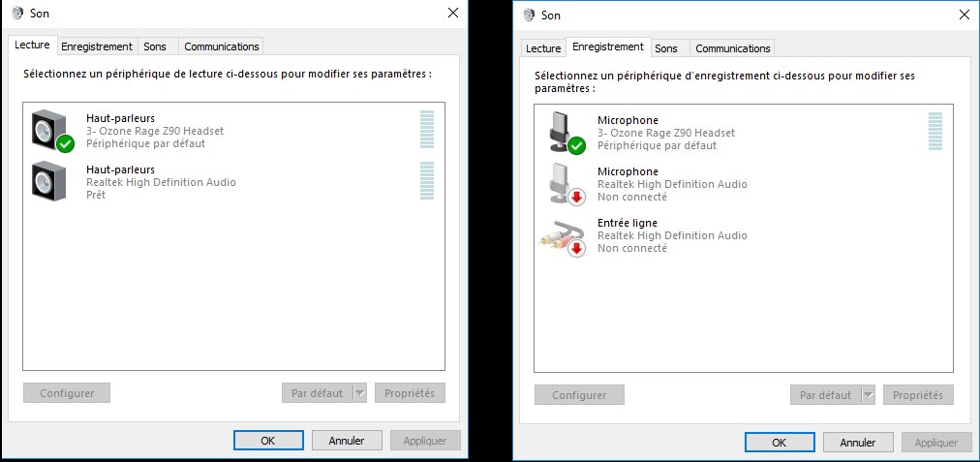Click 'Prêt' status text
The image size is (980, 462).
(96, 195)
